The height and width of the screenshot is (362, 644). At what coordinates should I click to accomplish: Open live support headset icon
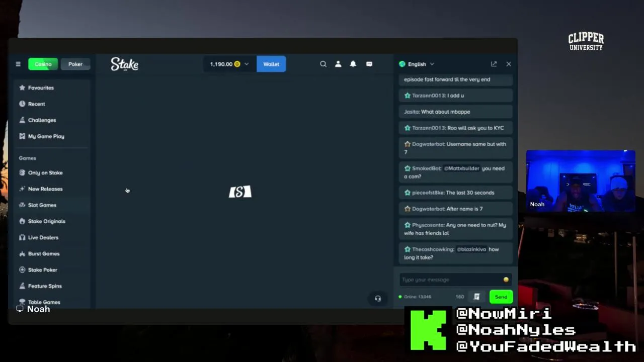(378, 298)
